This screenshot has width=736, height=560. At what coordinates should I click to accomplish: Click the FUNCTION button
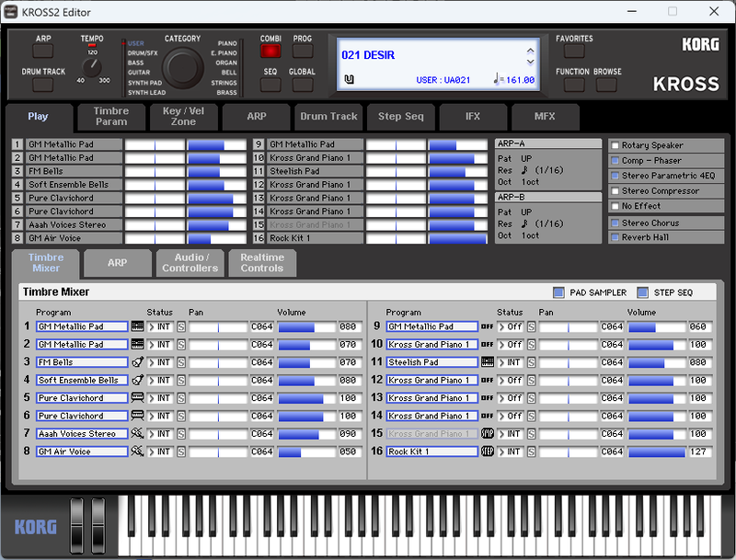pos(574,85)
